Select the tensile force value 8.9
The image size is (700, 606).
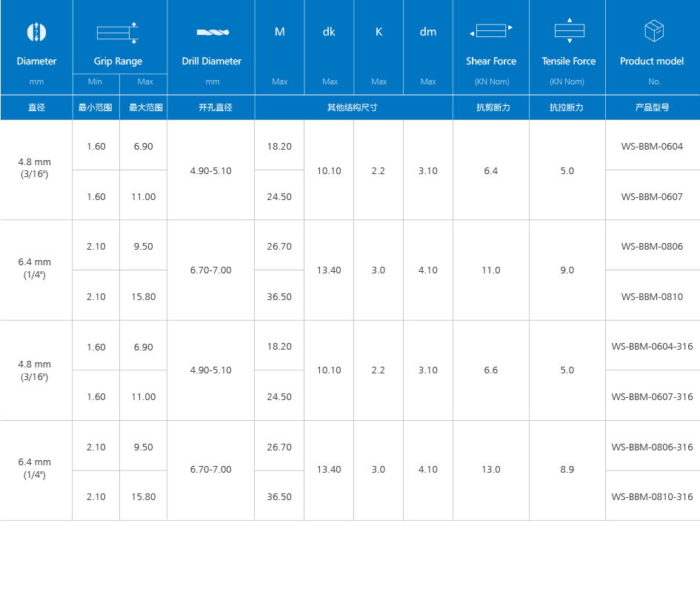coord(567,469)
